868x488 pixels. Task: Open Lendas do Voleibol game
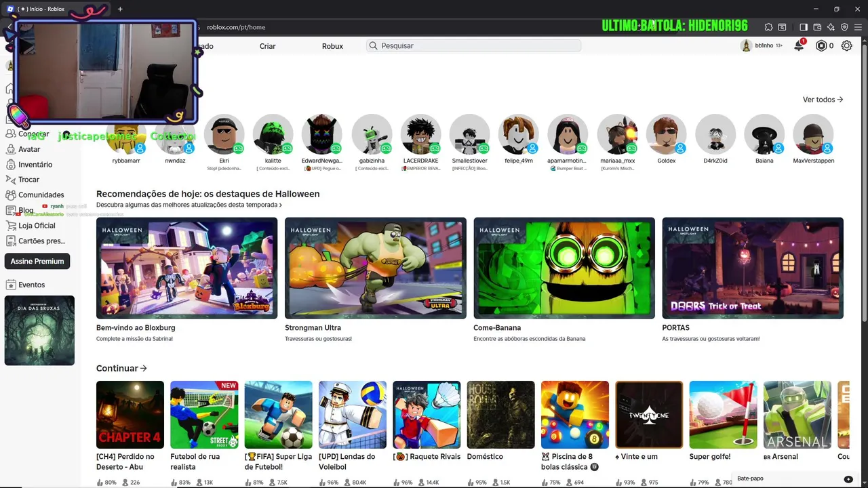(353, 415)
